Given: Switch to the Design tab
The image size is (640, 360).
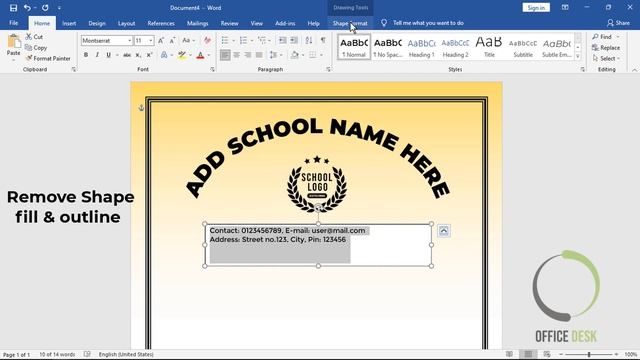Looking at the screenshot, I should point(97,23).
